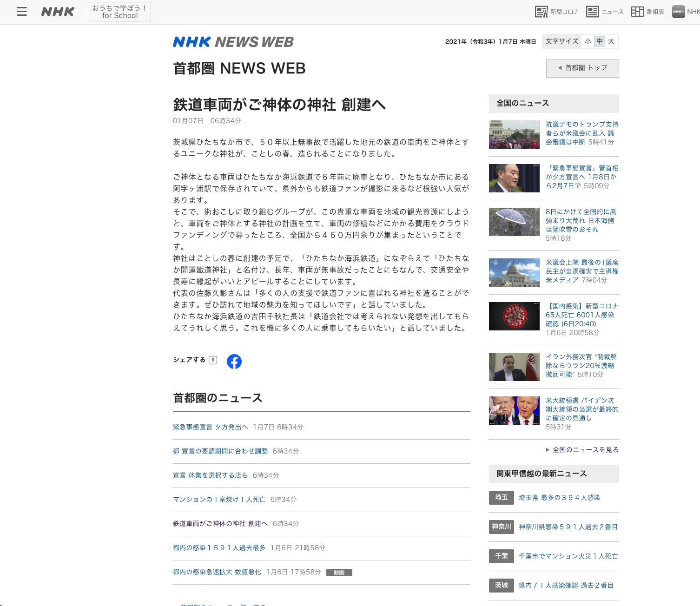Click the NHK logo in header

58,12
